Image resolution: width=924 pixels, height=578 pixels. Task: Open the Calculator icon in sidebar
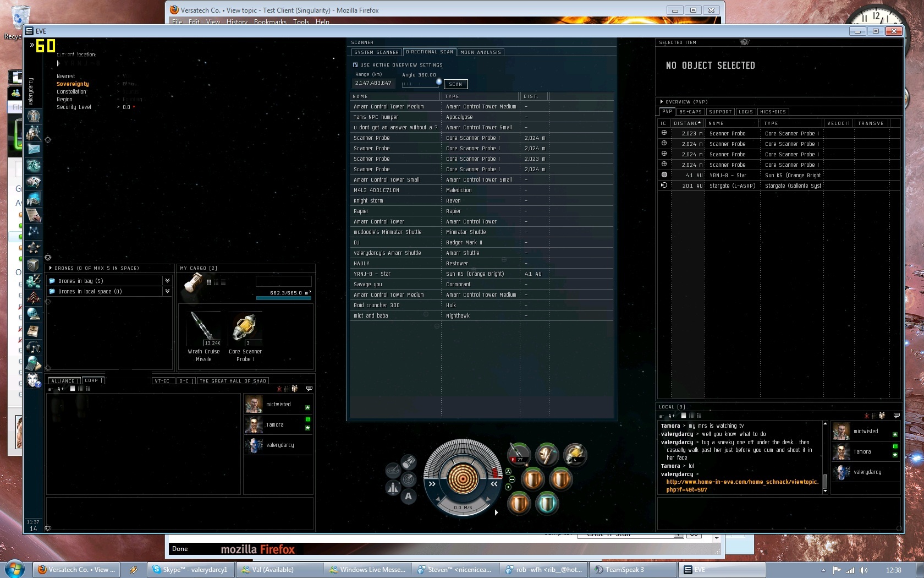34,363
